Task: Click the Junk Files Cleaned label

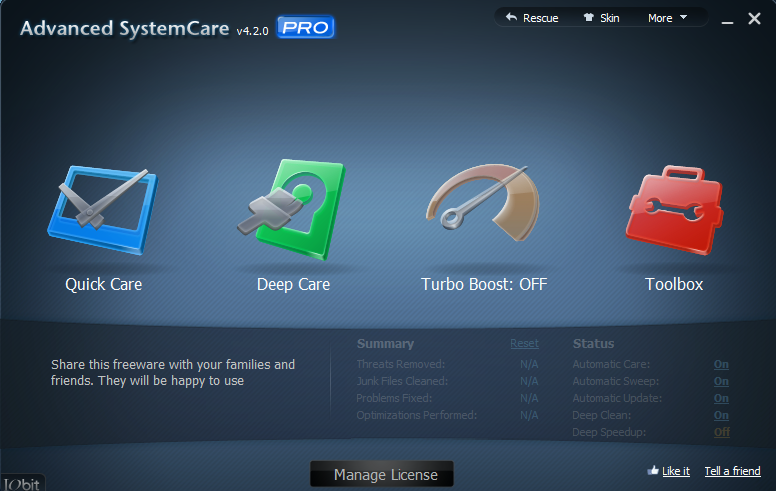Action: click(402, 381)
